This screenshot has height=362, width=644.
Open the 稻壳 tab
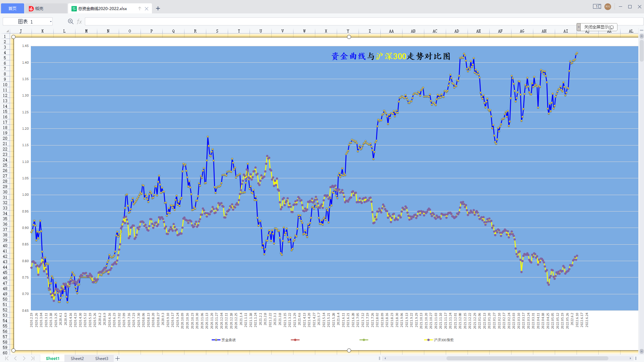click(x=39, y=8)
